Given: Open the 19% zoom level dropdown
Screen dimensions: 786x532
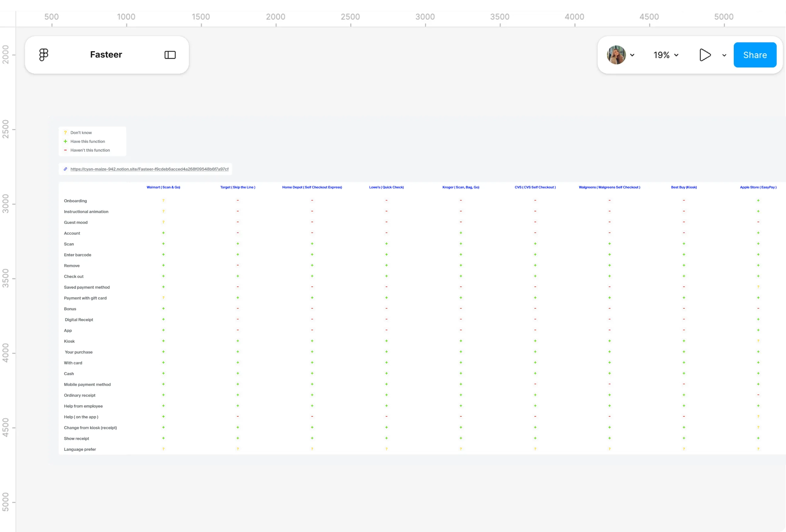Looking at the screenshot, I should pyautogui.click(x=666, y=55).
